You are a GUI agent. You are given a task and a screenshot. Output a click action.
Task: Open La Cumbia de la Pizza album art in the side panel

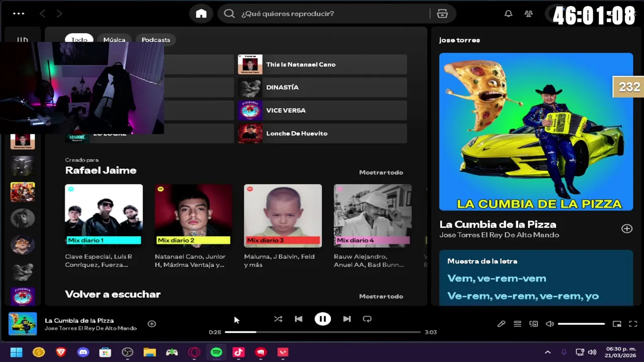pyautogui.click(x=536, y=132)
